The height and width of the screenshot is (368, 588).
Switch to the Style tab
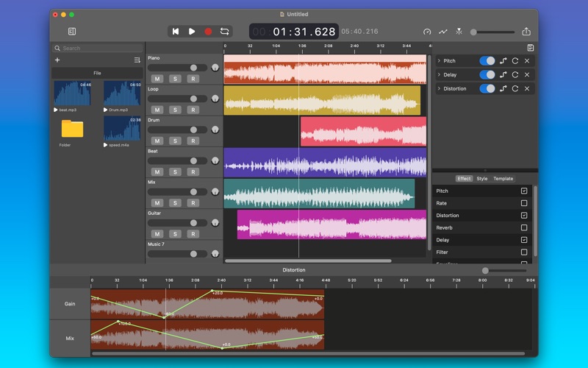(482, 179)
